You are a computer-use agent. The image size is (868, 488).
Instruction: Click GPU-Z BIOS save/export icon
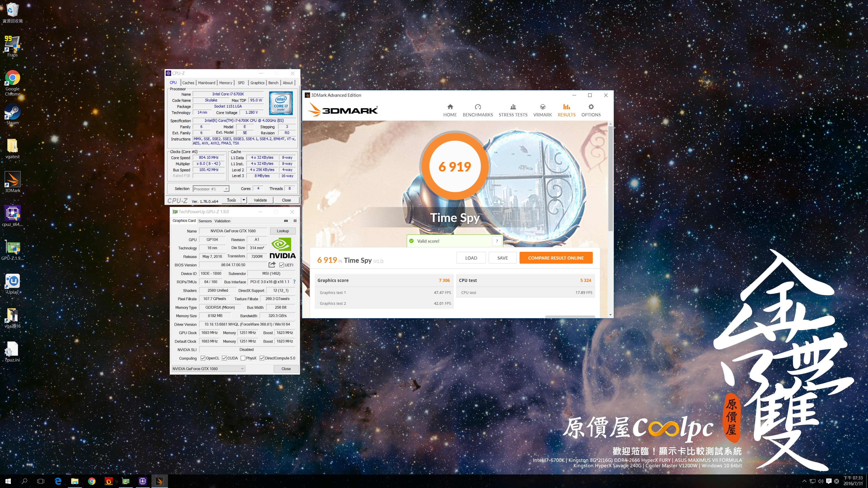click(x=272, y=265)
